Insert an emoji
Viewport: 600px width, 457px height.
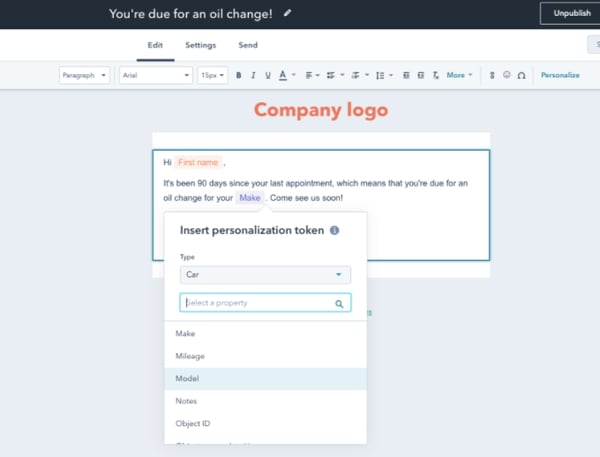(x=507, y=75)
